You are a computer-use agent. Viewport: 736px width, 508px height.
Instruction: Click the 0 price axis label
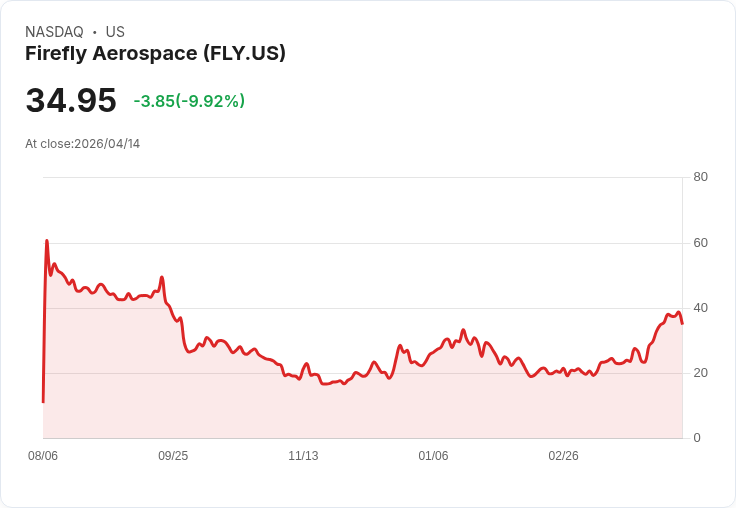(697, 438)
